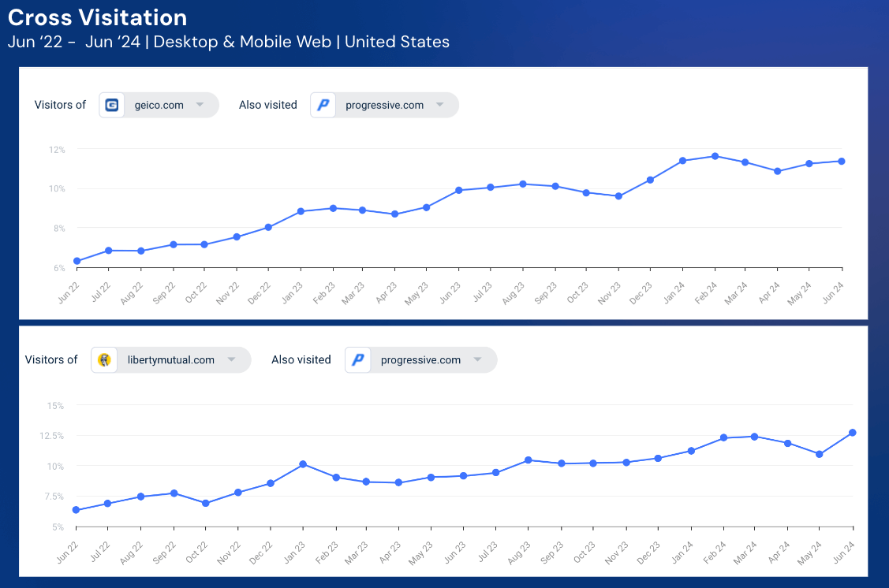Select the Jun '24 endpoint on Liberty Mutual chart
Viewport: 889px width, 588px height.
[852, 433]
